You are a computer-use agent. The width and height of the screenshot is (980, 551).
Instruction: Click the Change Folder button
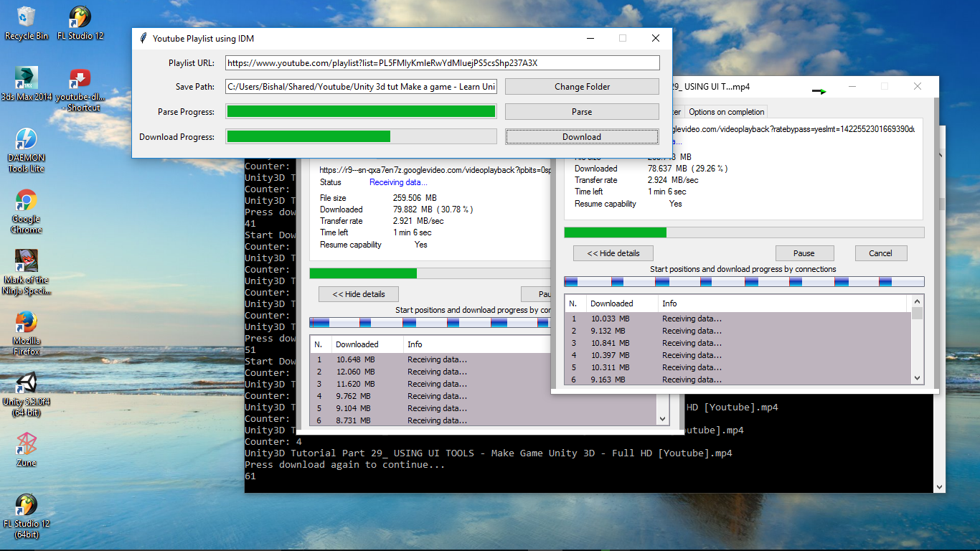(x=582, y=87)
